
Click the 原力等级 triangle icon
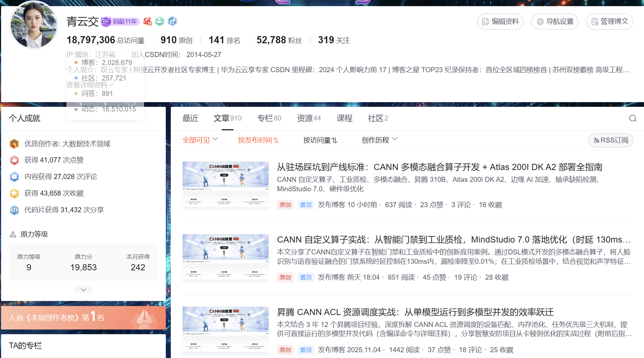pyautogui.click(x=13, y=234)
